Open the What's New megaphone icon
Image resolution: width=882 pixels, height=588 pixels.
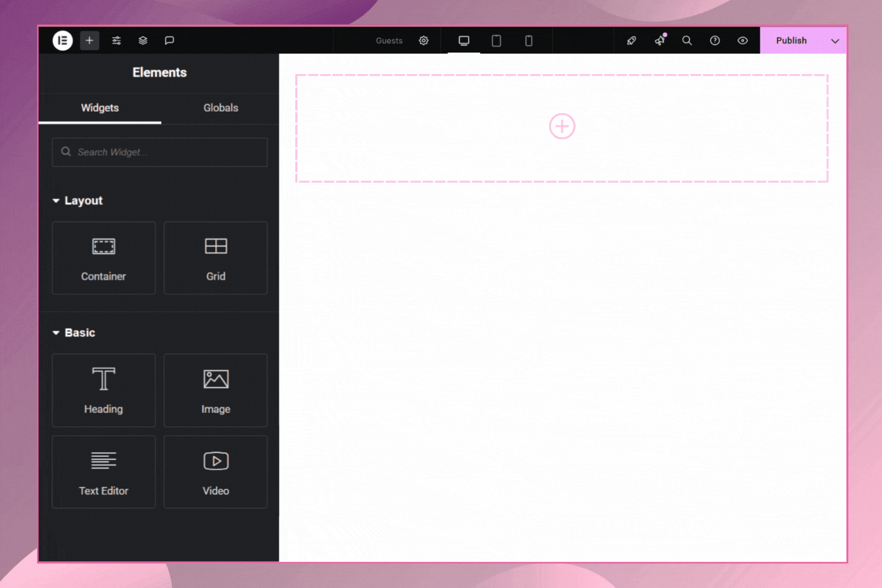(x=660, y=41)
